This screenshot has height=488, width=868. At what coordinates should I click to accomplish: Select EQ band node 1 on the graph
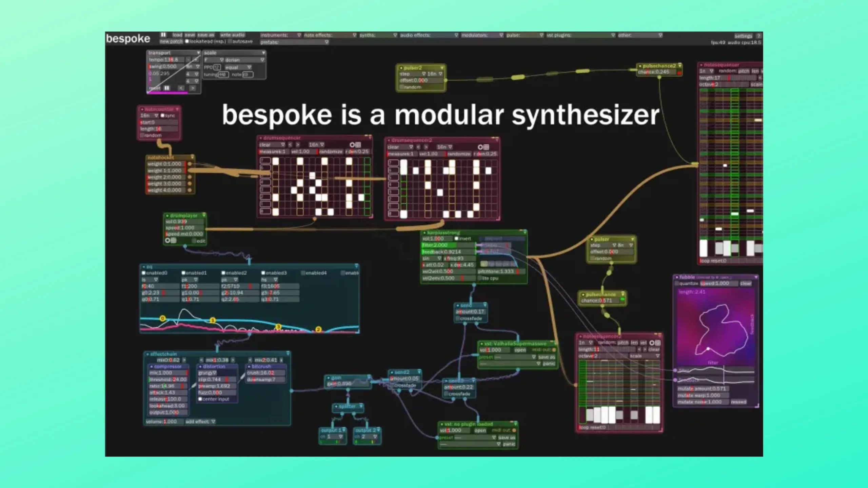pyautogui.click(x=213, y=320)
